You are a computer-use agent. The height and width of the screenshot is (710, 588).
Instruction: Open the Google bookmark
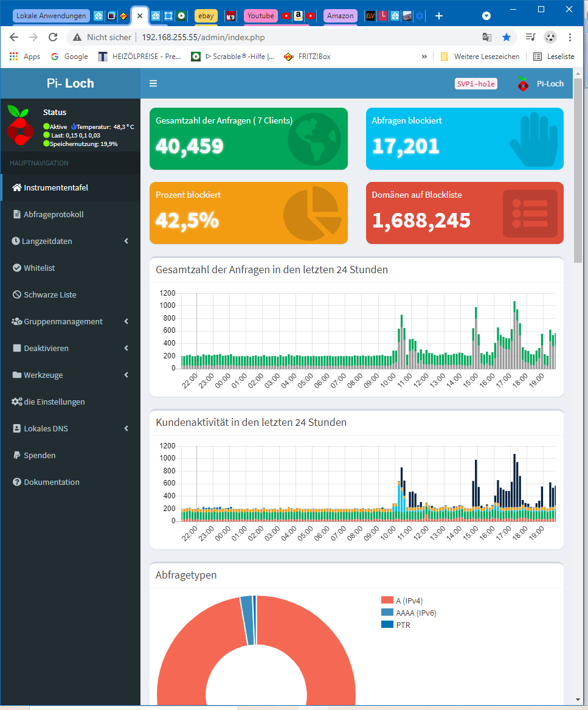coord(69,57)
